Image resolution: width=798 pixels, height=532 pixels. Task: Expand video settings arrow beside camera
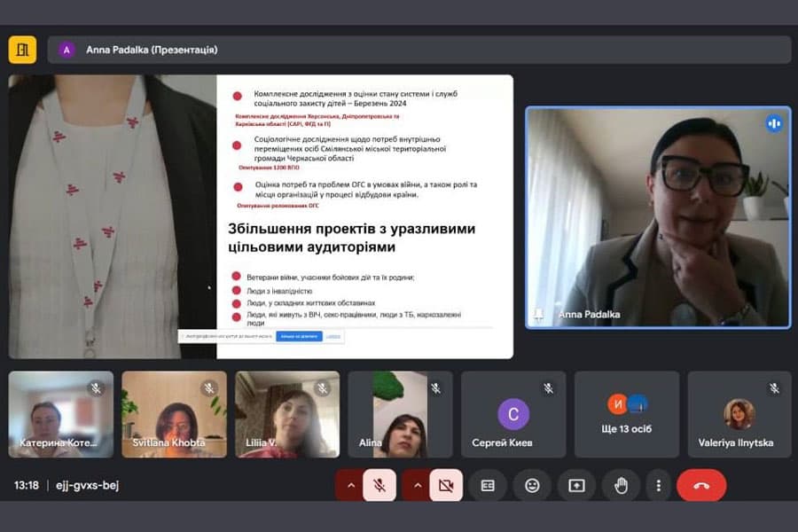(417, 485)
